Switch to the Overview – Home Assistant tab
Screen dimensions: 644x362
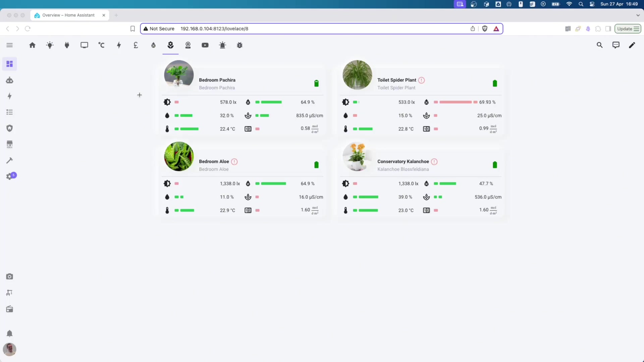(67, 15)
